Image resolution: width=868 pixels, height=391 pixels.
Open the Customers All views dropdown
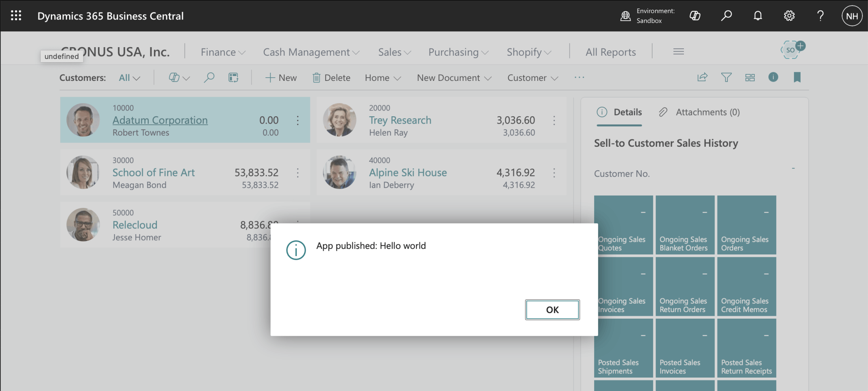[x=129, y=78]
